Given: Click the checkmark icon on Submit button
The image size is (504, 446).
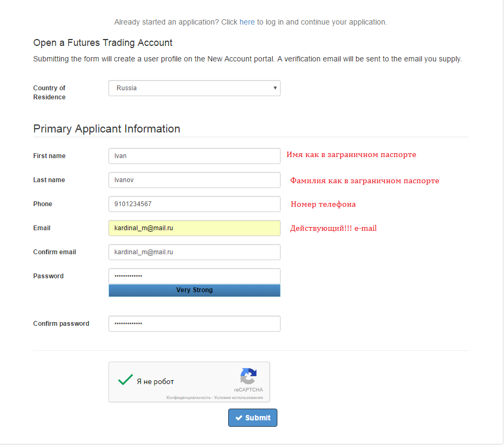Looking at the screenshot, I should (x=239, y=418).
